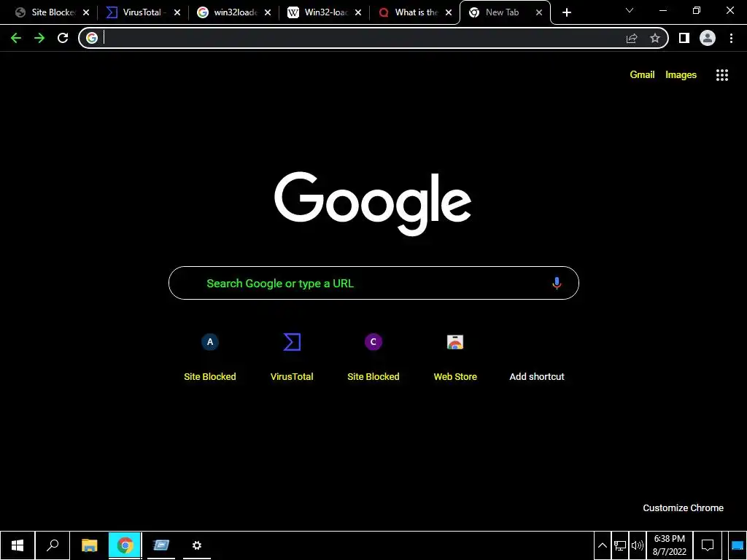The width and height of the screenshot is (747, 560).
Task: Open the volume control tray icon
Action: coord(637,545)
